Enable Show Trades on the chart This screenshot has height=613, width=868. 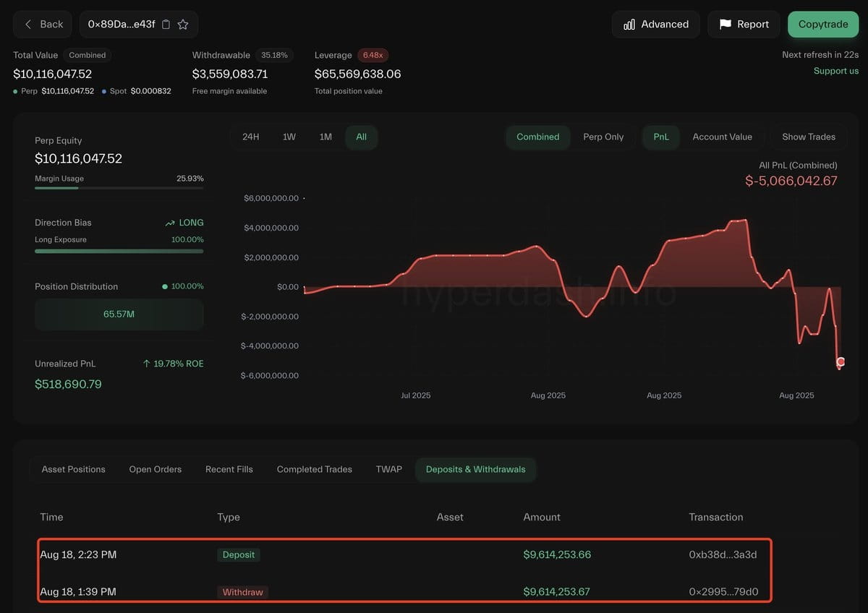pos(808,137)
